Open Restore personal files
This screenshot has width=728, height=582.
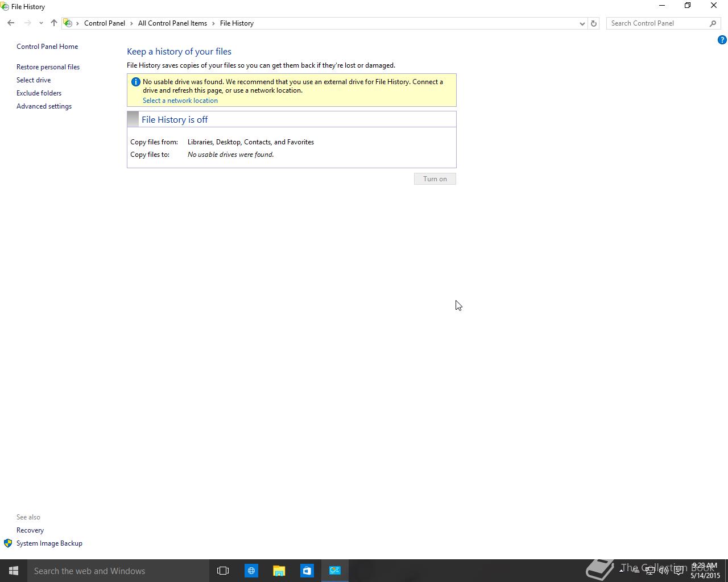[x=48, y=67]
